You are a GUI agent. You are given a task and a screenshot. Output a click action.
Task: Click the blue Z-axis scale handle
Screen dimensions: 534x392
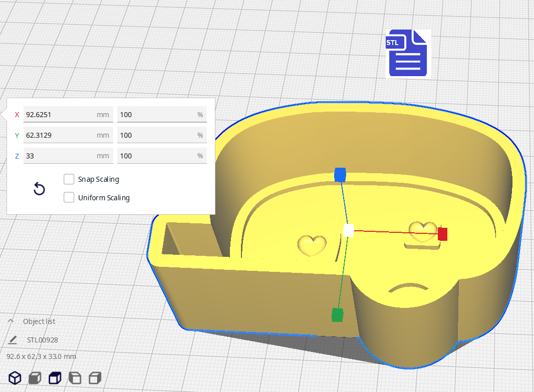pyautogui.click(x=340, y=175)
